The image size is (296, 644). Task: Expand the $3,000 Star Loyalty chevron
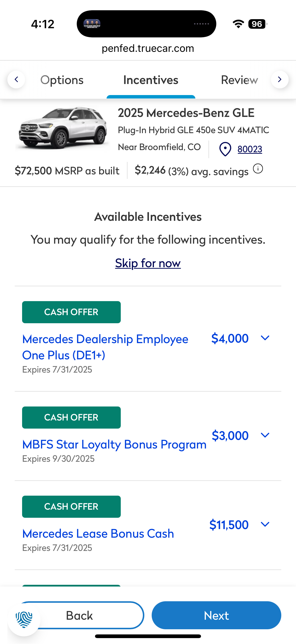[265, 435]
